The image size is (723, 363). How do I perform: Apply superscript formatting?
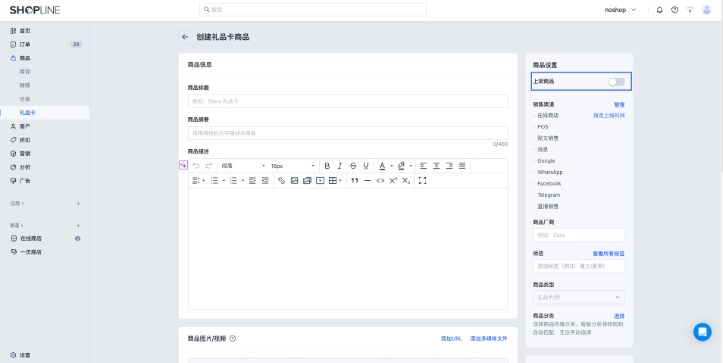(393, 181)
